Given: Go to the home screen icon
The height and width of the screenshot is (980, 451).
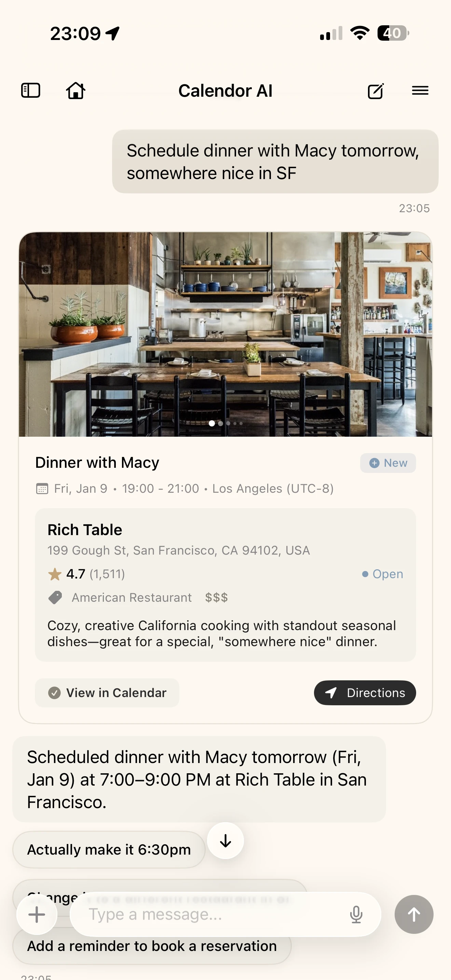Looking at the screenshot, I should click(76, 91).
